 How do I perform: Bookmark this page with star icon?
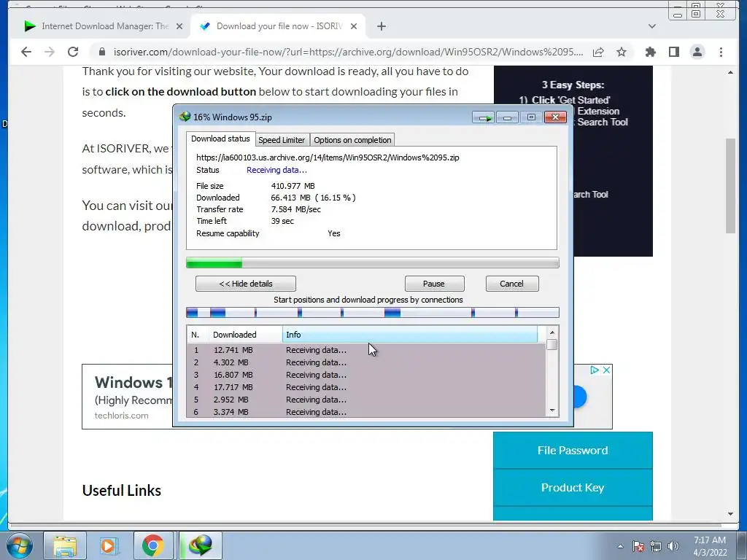(622, 52)
